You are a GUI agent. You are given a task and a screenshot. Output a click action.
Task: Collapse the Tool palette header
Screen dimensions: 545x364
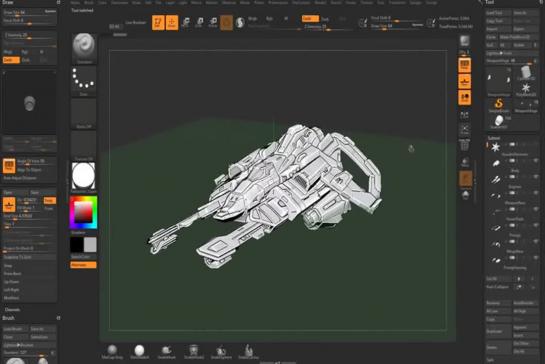click(490, 2)
